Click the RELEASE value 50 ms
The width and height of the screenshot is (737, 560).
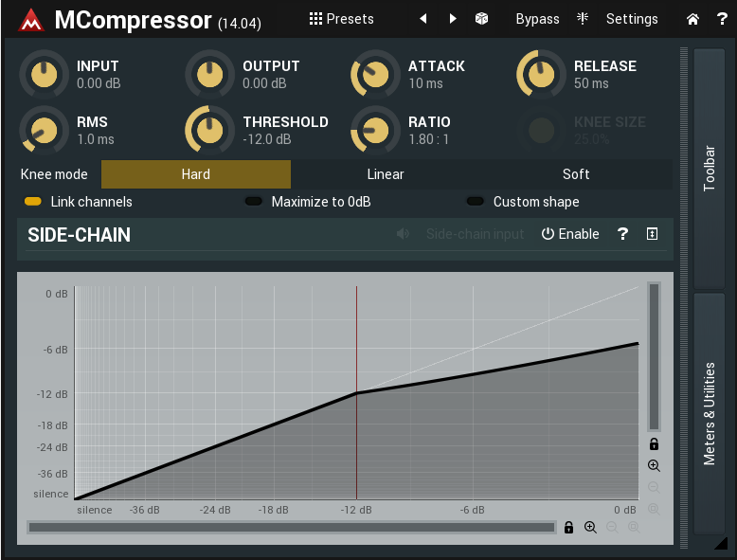[591, 83]
